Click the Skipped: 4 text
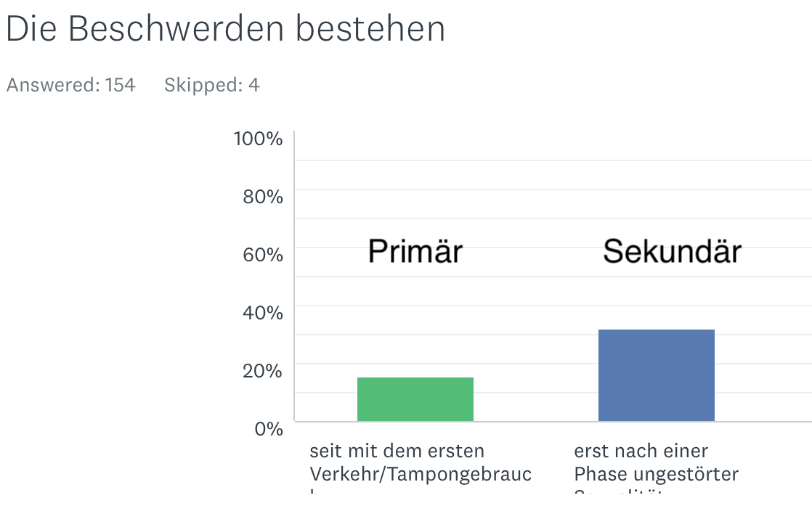 click(212, 85)
